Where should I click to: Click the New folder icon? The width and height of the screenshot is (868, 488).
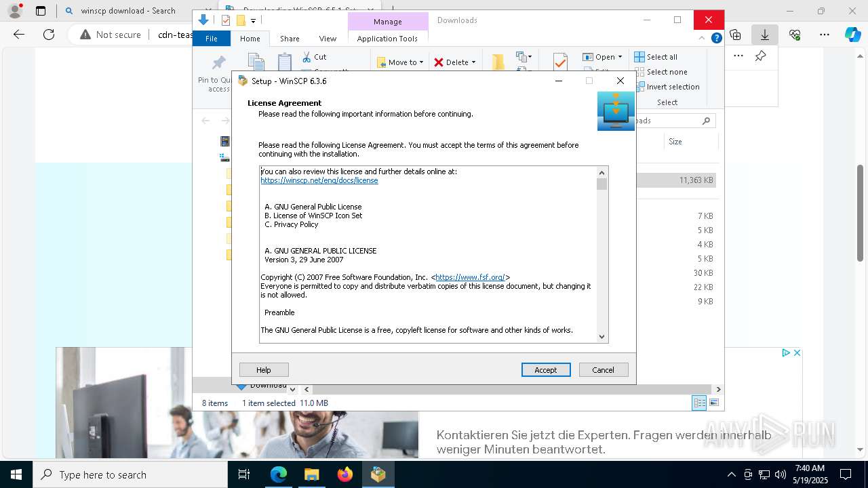coord(498,62)
